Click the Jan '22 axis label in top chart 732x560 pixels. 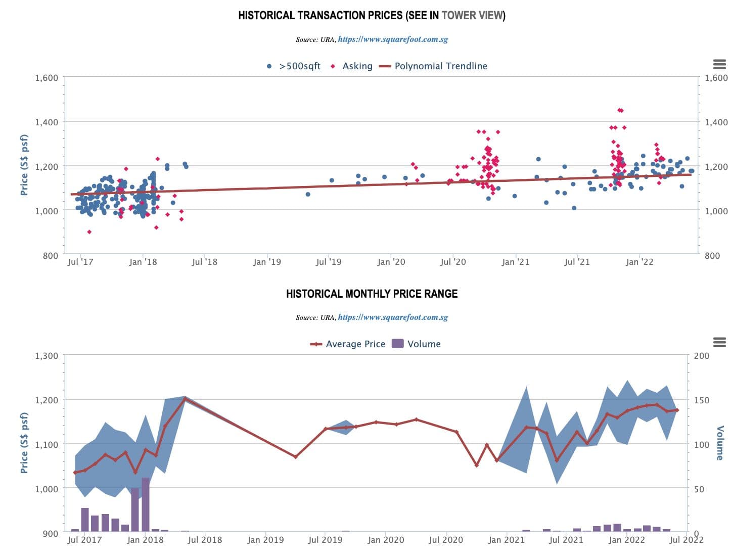point(639,262)
